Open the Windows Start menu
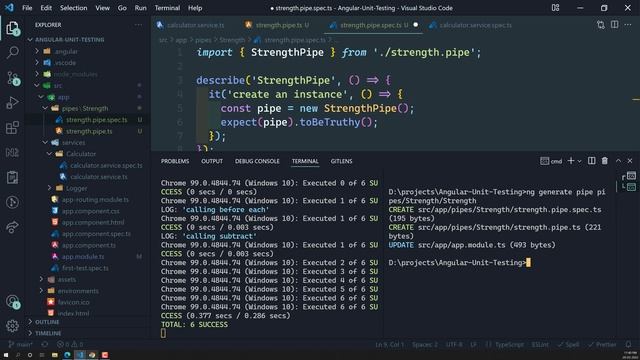The height and width of the screenshot is (360, 640). (x=6, y=355)
